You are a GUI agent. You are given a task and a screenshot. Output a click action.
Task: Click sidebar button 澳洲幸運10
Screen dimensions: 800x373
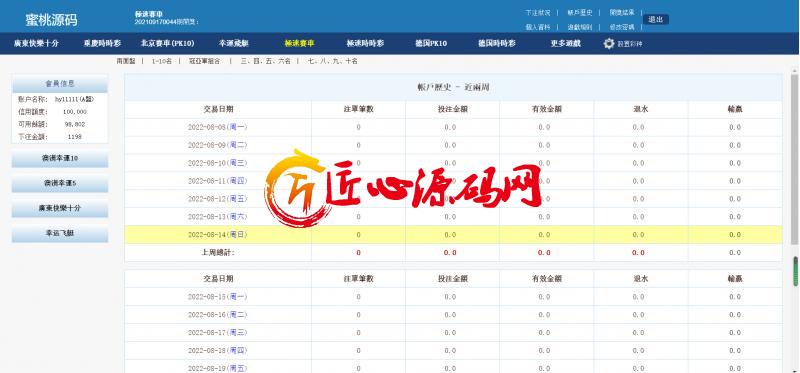click(60, 159)
